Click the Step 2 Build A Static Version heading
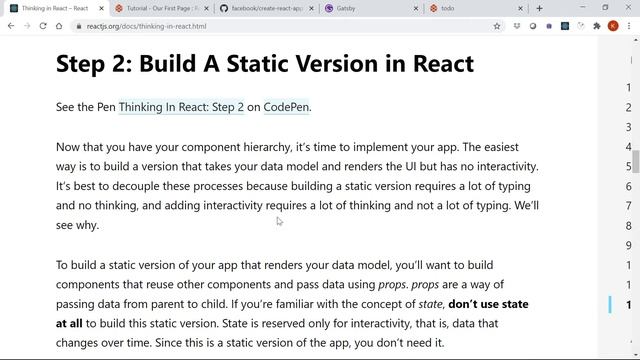 point(265,64)
